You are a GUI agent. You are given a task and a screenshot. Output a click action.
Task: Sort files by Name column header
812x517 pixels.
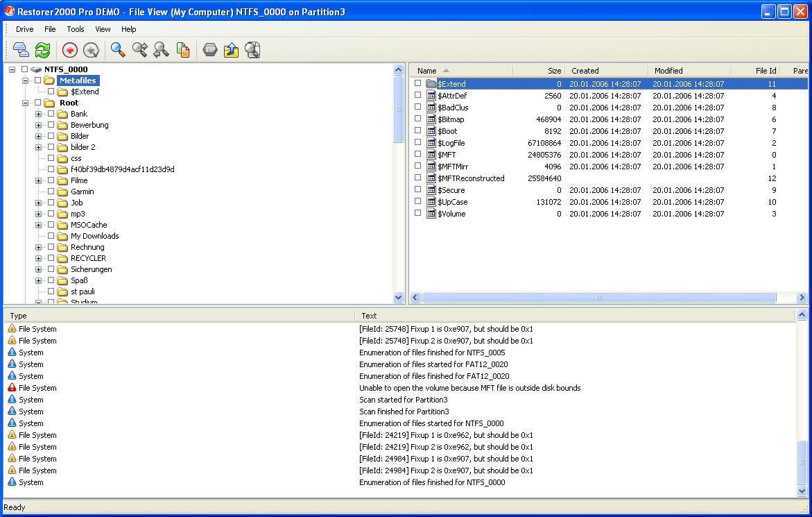click(461, 71)
